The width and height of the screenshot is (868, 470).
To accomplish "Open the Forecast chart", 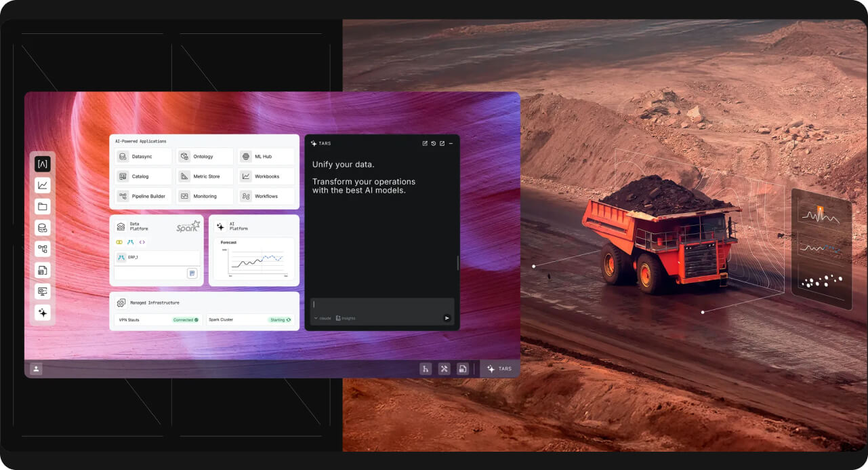I will (254, 259).
